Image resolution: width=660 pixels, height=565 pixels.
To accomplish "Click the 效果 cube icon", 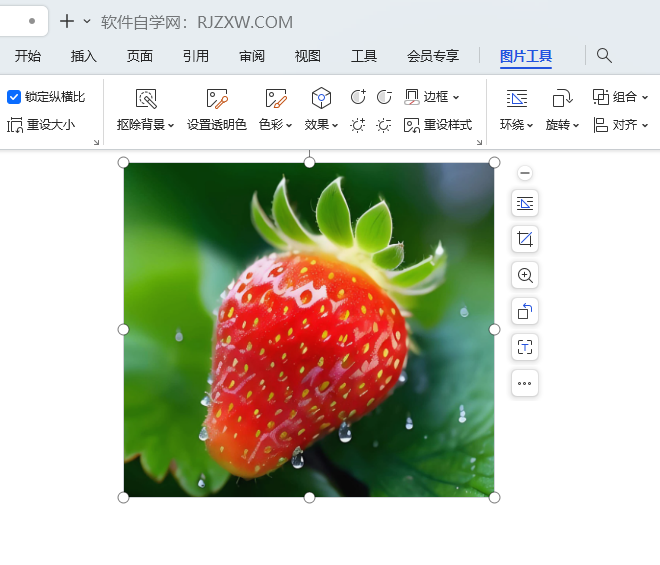I will point(321,98).
